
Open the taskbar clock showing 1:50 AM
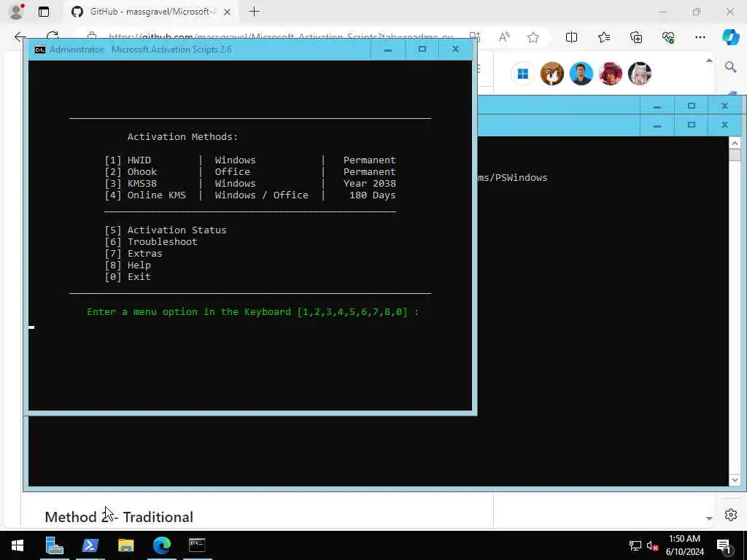click(x=684, y=545)
